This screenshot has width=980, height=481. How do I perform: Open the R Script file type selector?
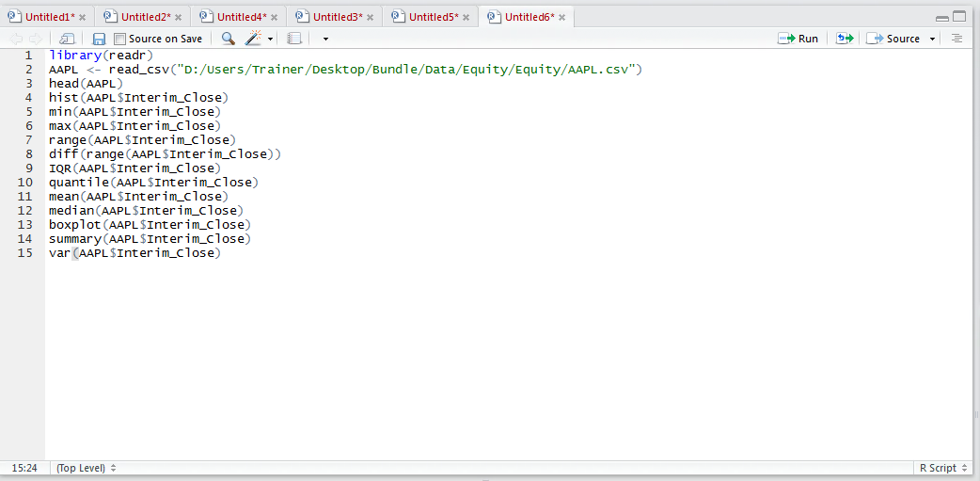(x=941, y=468)
